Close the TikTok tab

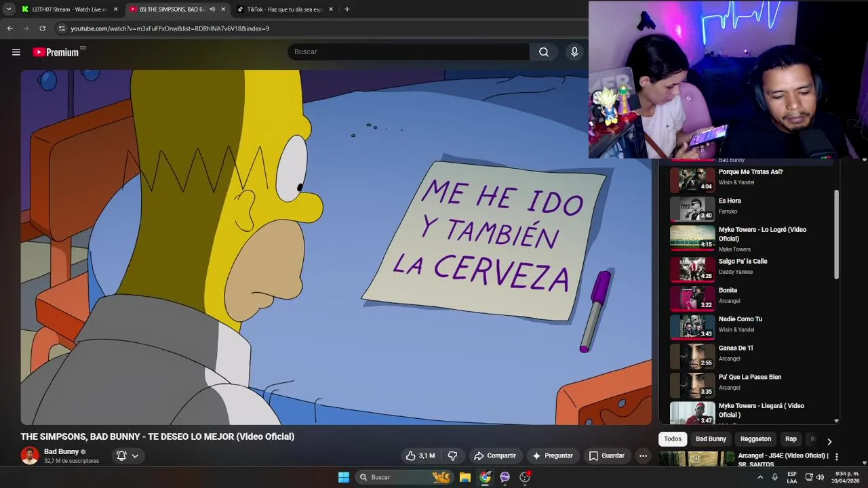[331, 9]
